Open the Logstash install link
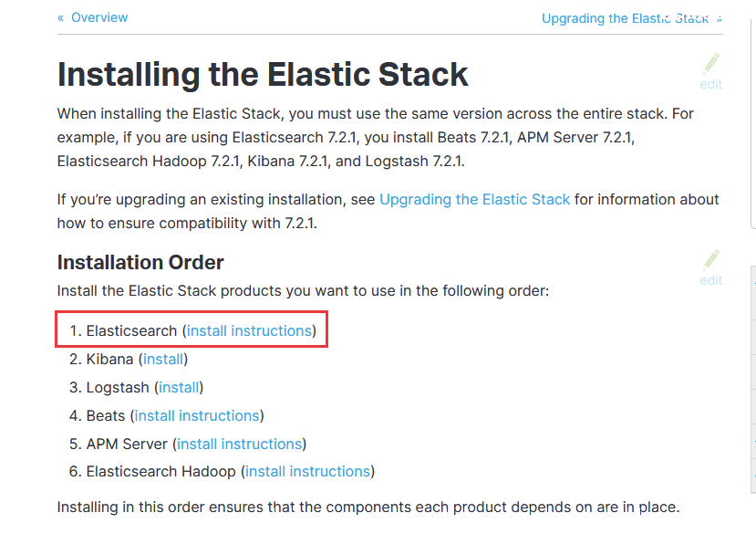The height and width of the screenshot is (544, 756). pos(179,388)
